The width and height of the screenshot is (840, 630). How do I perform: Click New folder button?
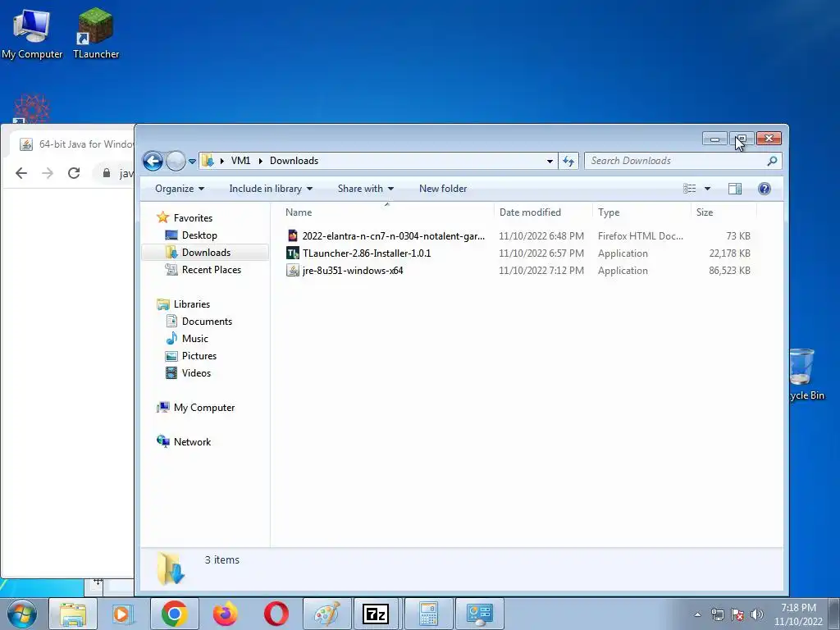coord(443,189)
